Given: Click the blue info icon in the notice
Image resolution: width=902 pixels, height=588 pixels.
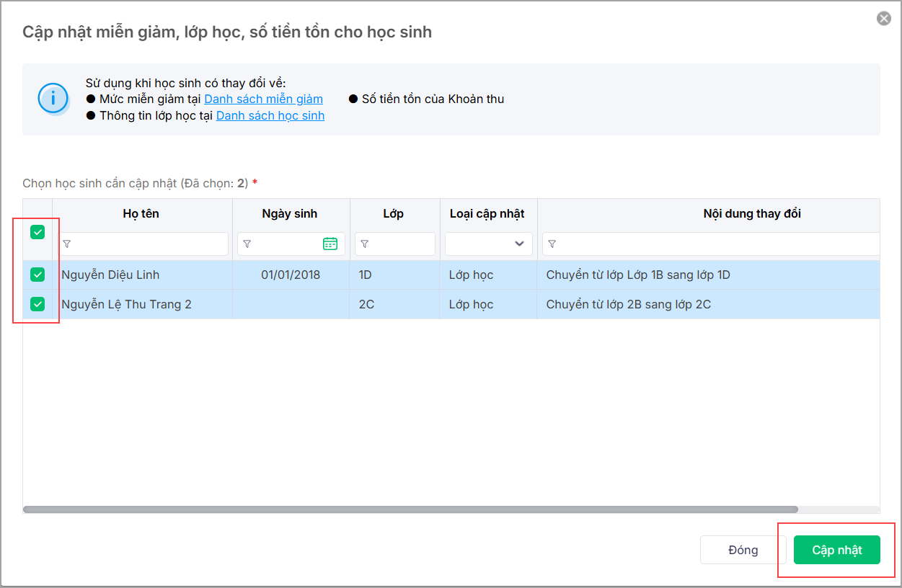Looking at the screenshot, I should tap(53, 99).
